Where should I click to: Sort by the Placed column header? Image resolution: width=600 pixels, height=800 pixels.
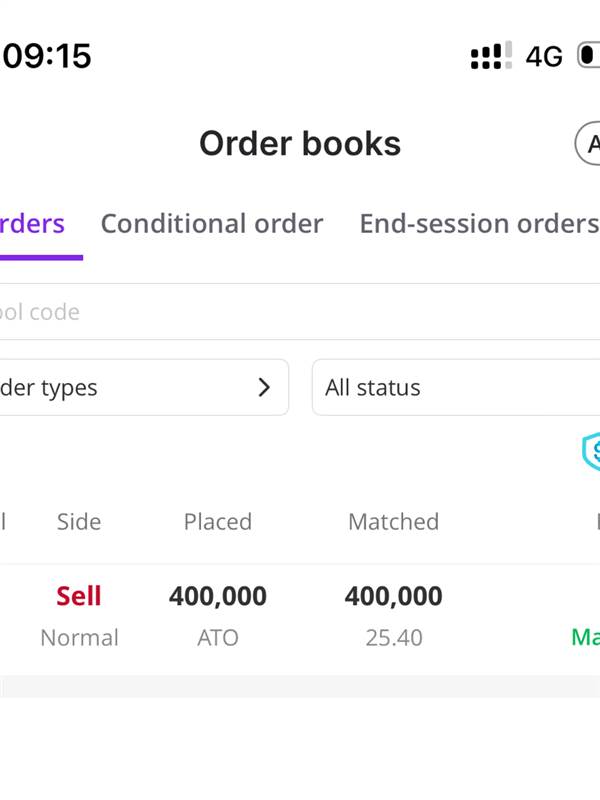click(218, 521)
